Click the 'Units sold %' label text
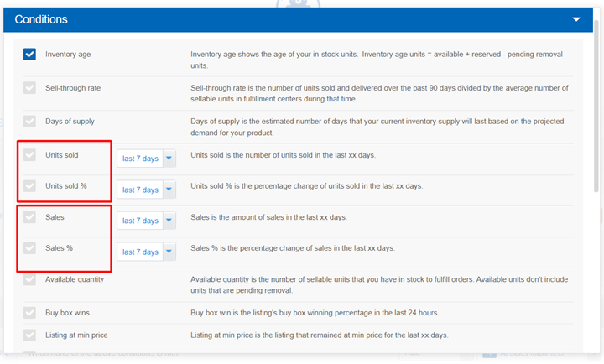 coord(66,185)
